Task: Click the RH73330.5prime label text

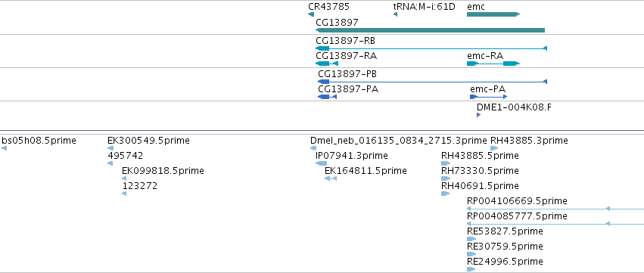Action: click(x=480, y=171)
